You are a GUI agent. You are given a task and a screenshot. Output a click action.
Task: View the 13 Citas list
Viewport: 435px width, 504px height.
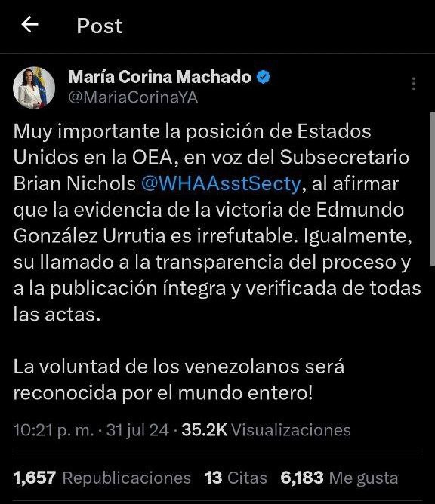coord(236,478)
